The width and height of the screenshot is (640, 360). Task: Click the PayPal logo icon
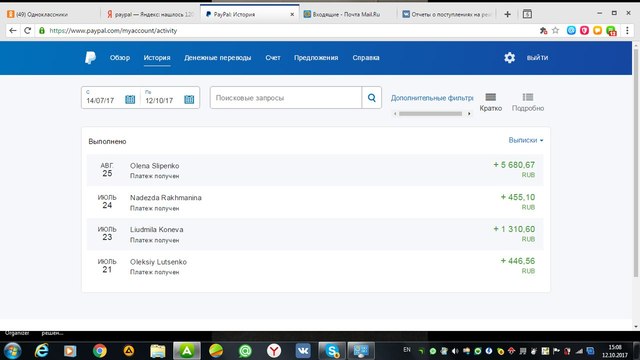[90, 58]
